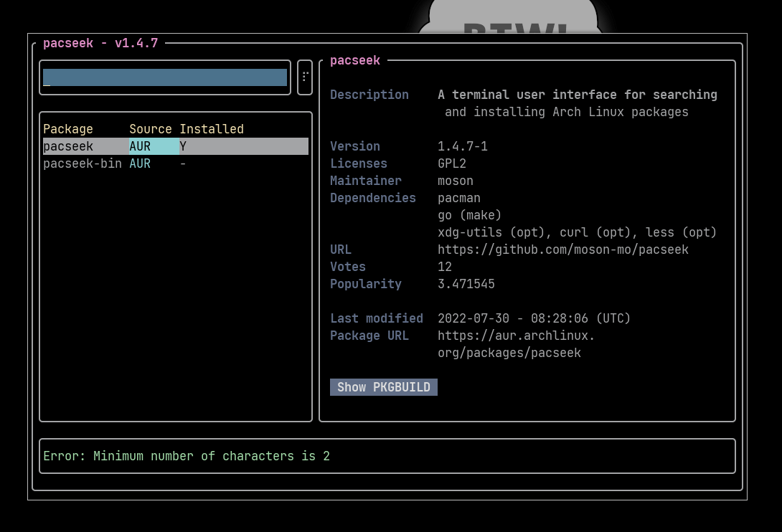The width and height of the screenshot is (782, 532).
Task: Click the package description text
Action: tap(578, 103)
